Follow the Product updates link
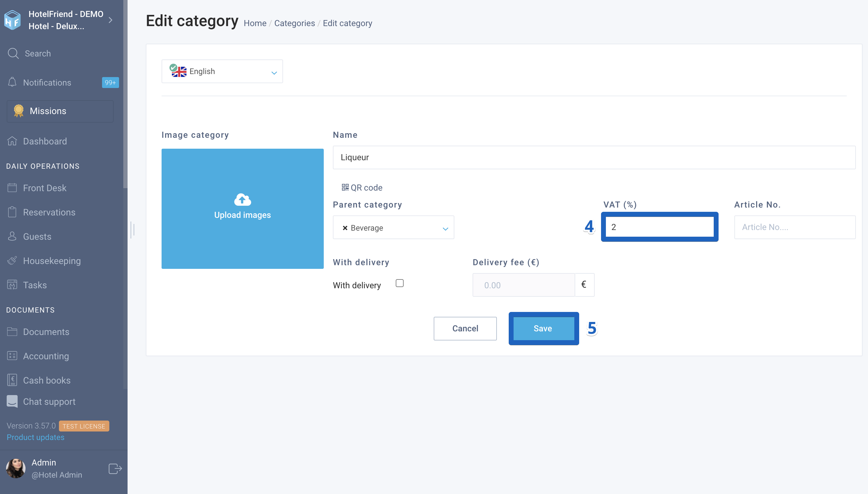 pos(35,437)
